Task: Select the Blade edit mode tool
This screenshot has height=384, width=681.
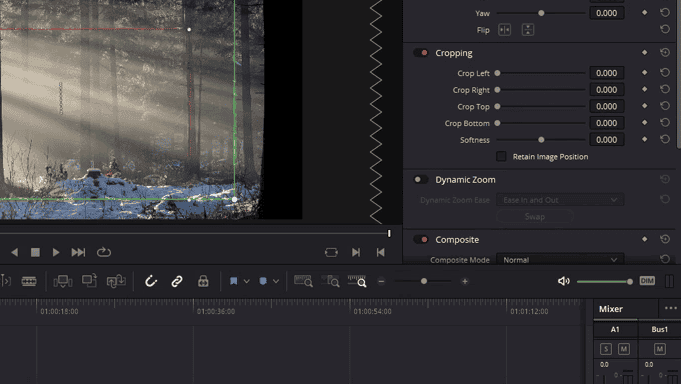Action: tap(29, 281)
